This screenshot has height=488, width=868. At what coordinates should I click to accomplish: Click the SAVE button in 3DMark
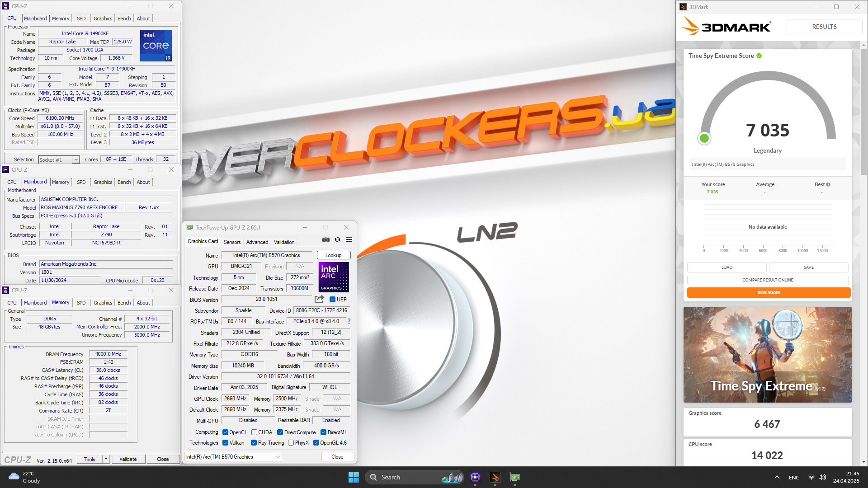pyautogui.click(x=808, y=267)
